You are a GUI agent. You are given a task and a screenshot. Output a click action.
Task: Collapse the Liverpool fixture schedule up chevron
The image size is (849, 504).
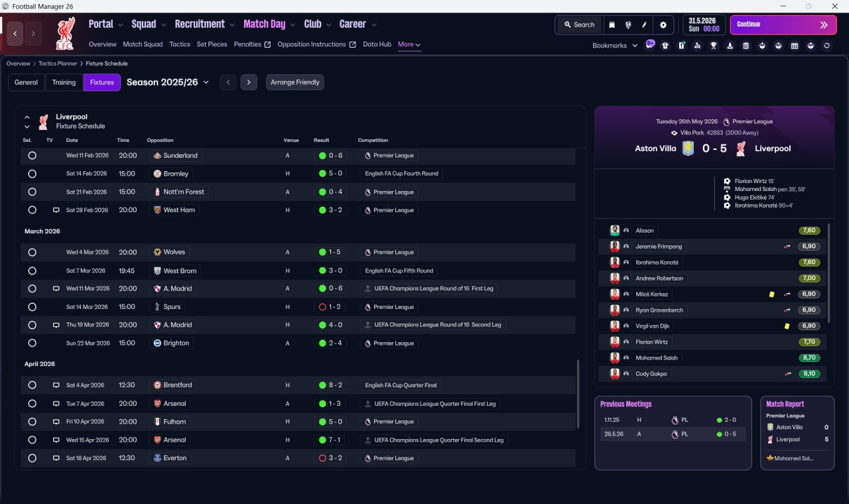coord(27,117)
